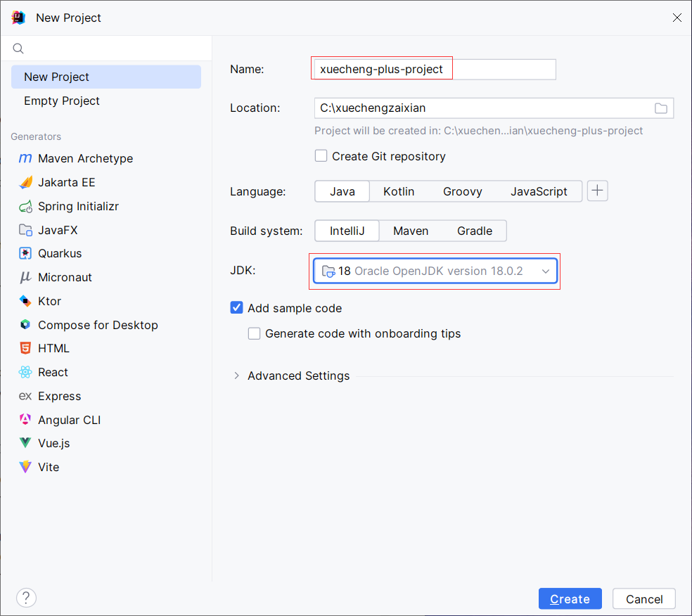The width and height of the screenshot is (692, 616).
Task: Click the Quarkus generator icon
Action: tap(25, 253)
